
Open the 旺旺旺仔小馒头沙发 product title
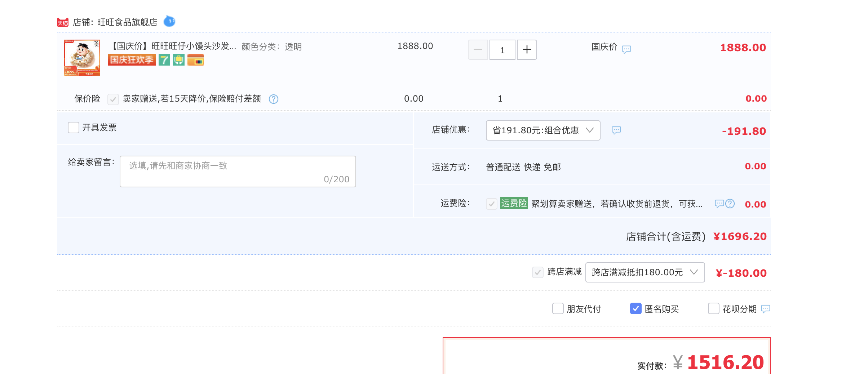173,46
